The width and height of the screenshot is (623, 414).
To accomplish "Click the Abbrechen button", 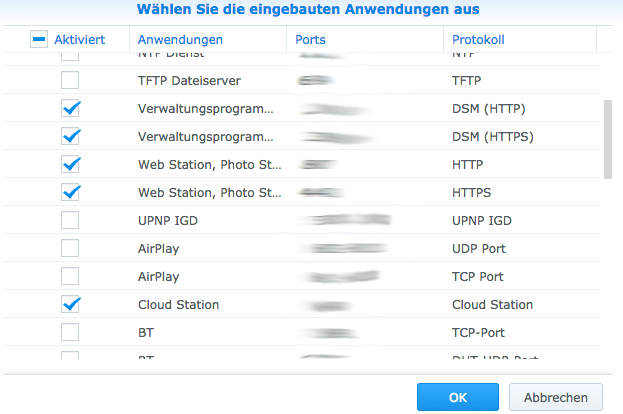I will pos(556,397).
